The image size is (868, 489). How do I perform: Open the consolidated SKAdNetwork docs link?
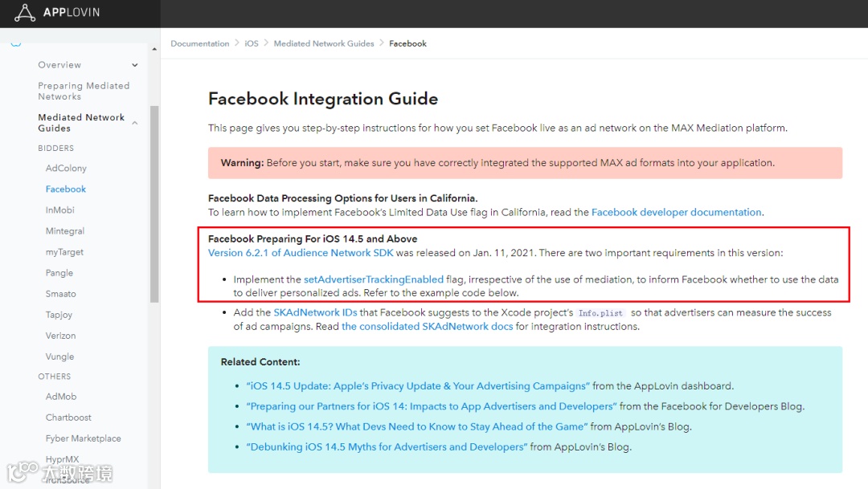coord(427,326)
